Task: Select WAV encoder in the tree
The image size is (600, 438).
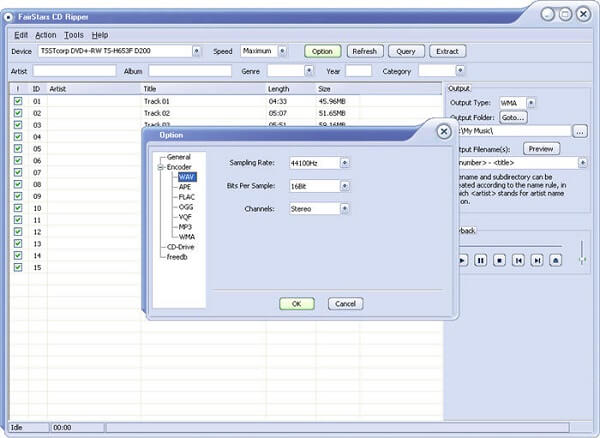Action: tap(187, 177)
